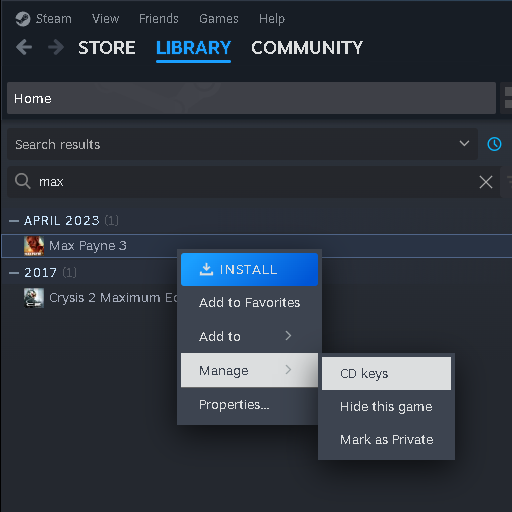
Task: Click the INSTALL button in context menu
Action: click(249, 269)
